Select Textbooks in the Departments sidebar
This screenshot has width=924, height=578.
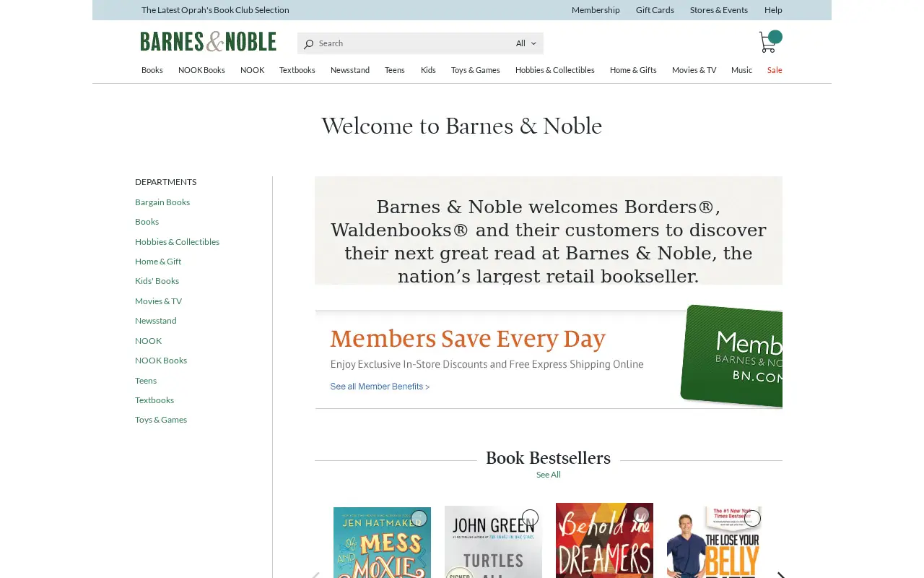click(x=154, y=400)
